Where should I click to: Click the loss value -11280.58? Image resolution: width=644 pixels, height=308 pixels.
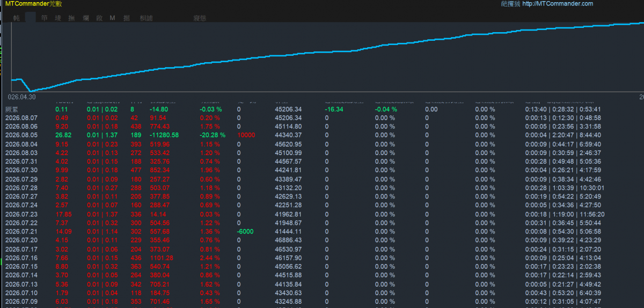click(x=164, y=135)
